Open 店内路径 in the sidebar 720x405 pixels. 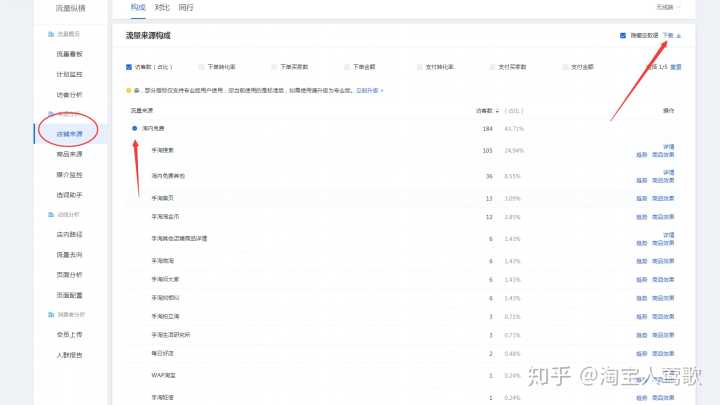[x=69, y=235]
